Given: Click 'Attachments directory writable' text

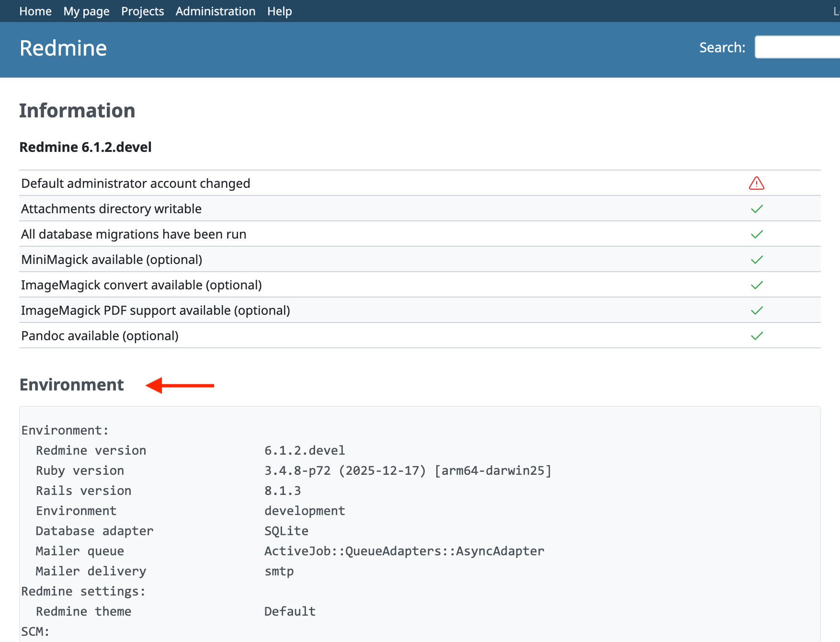Looking at the screenshot, I should coord(111,209).
